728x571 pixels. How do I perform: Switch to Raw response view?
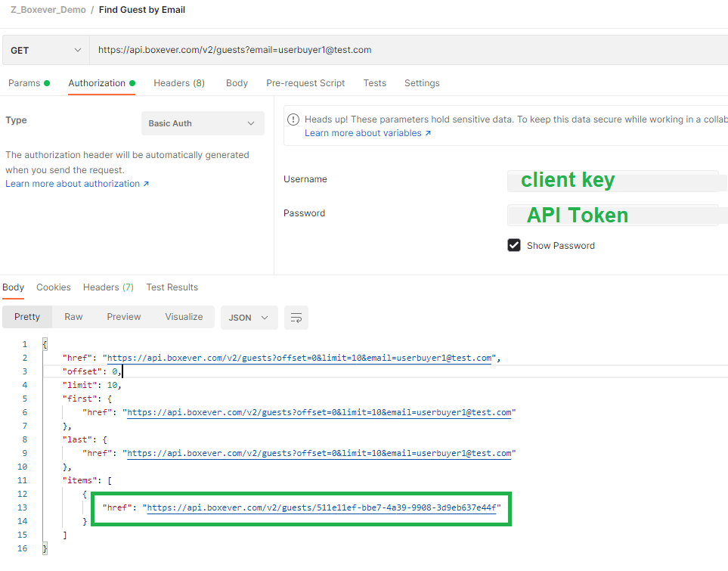coord(73,317)
